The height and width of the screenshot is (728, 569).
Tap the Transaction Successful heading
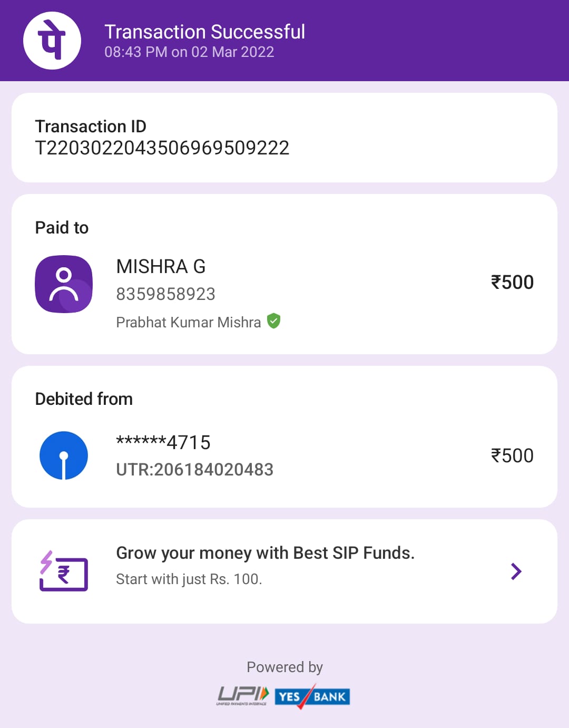click(204, 32)
